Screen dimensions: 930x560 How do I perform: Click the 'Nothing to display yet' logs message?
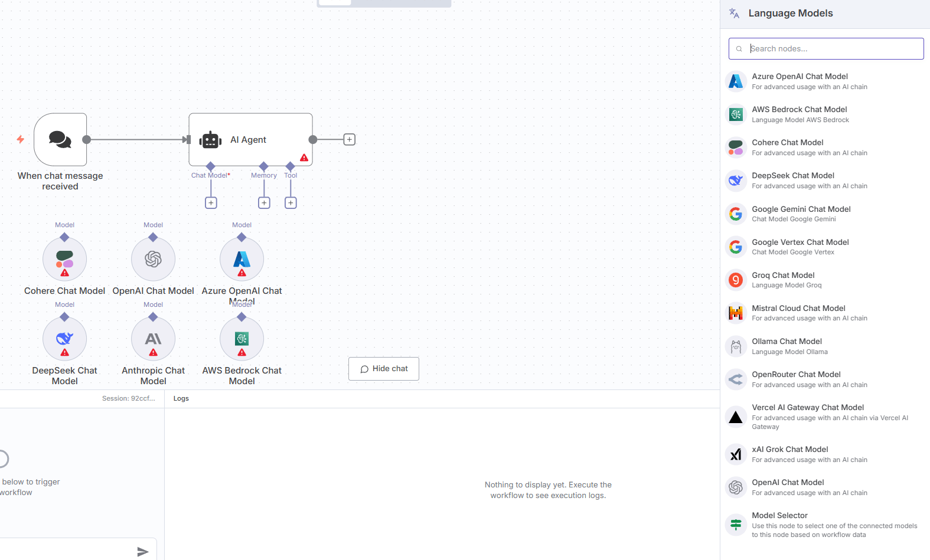pyautogui.click(x=548, y=490)
